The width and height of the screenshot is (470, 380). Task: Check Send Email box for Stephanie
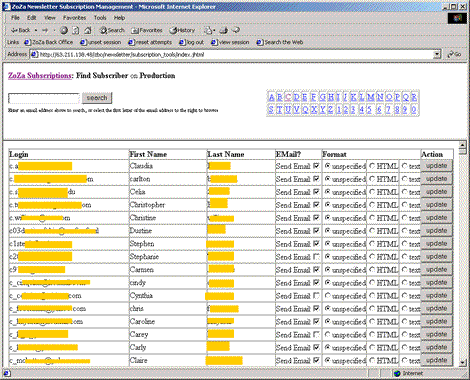[x=316, y=257]
